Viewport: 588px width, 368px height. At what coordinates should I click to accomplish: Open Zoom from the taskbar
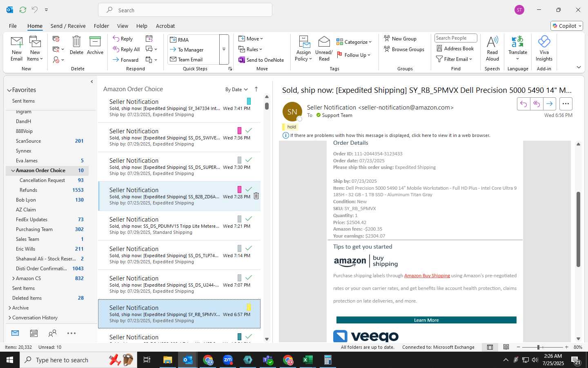228,360
